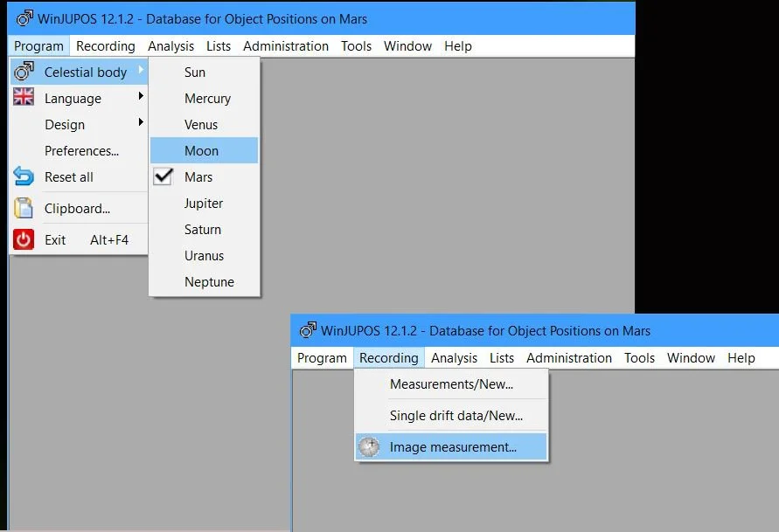The image size is (779, 532).
Task: Expand the Design submenu arrow
Action: [141, 122]
